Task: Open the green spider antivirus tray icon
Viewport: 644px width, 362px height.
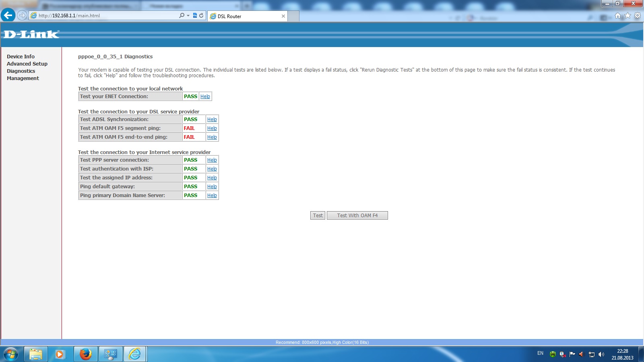Action: 553,354
